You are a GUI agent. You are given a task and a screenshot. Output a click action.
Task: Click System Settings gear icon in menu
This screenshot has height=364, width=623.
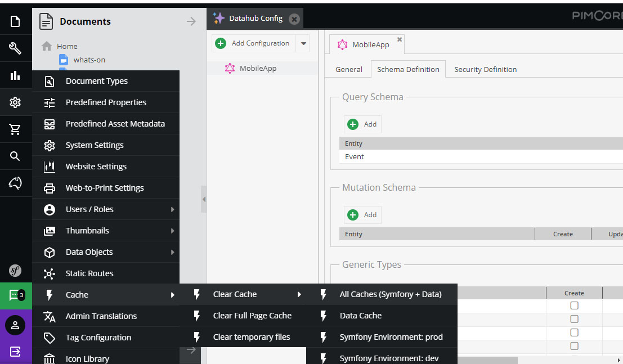click(50, 146)
